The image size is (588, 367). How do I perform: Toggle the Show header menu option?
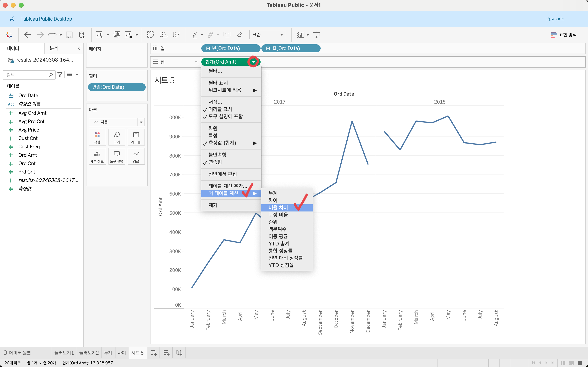(x=220, y=109)
